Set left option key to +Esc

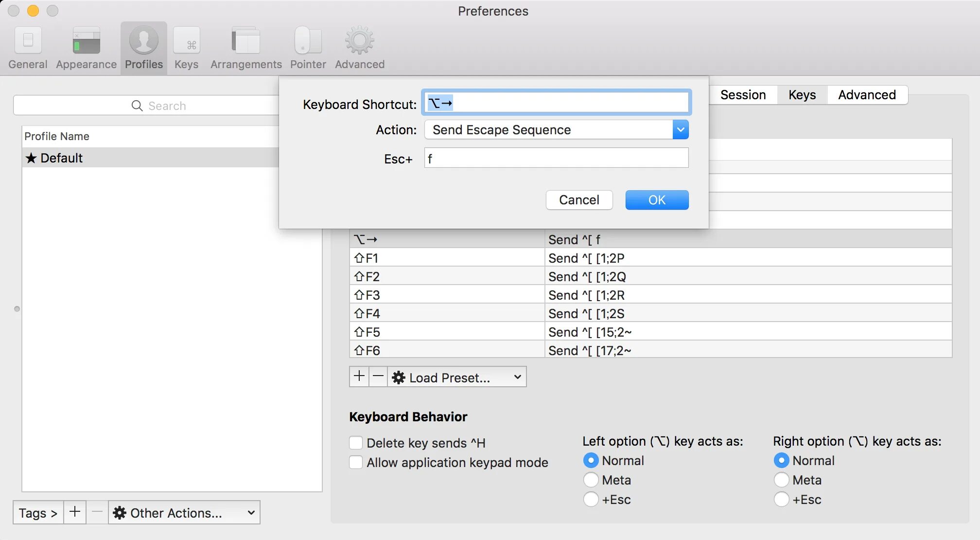tap(591, 499)
